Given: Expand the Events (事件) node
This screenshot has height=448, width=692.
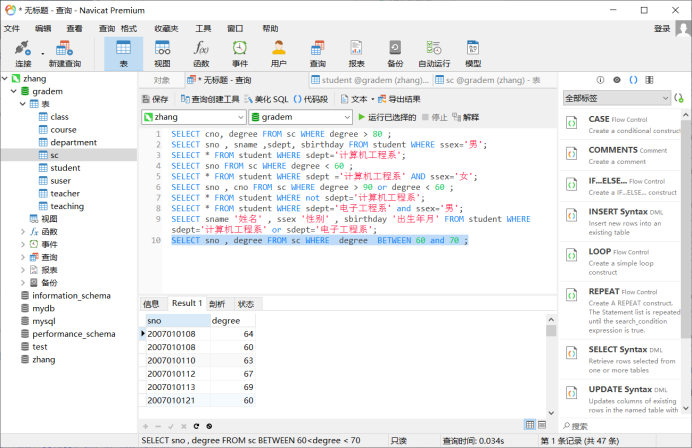Looking at the screenshot, I should point(23,244).
